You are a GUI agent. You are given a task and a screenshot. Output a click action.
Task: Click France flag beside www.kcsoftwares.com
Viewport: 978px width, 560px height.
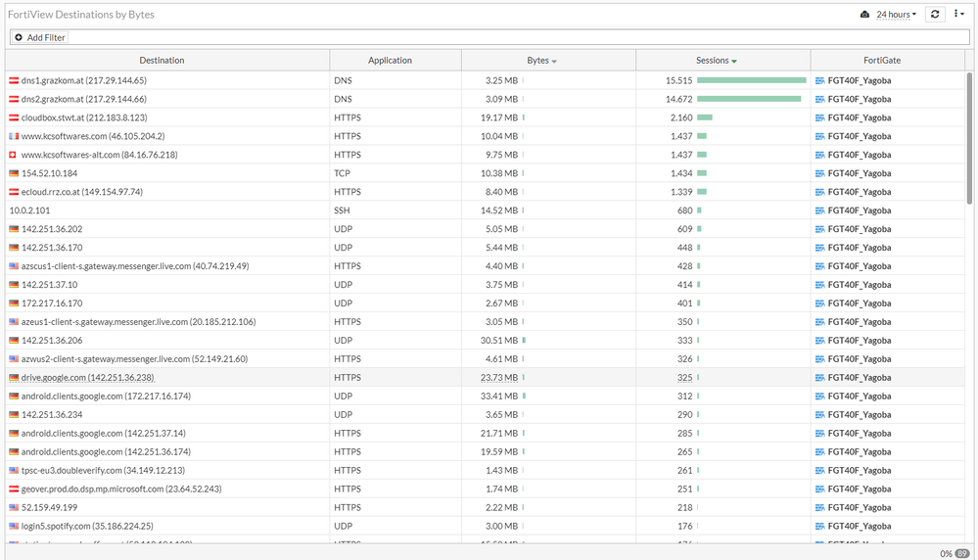pyautogui.click(x=14, y=136)
